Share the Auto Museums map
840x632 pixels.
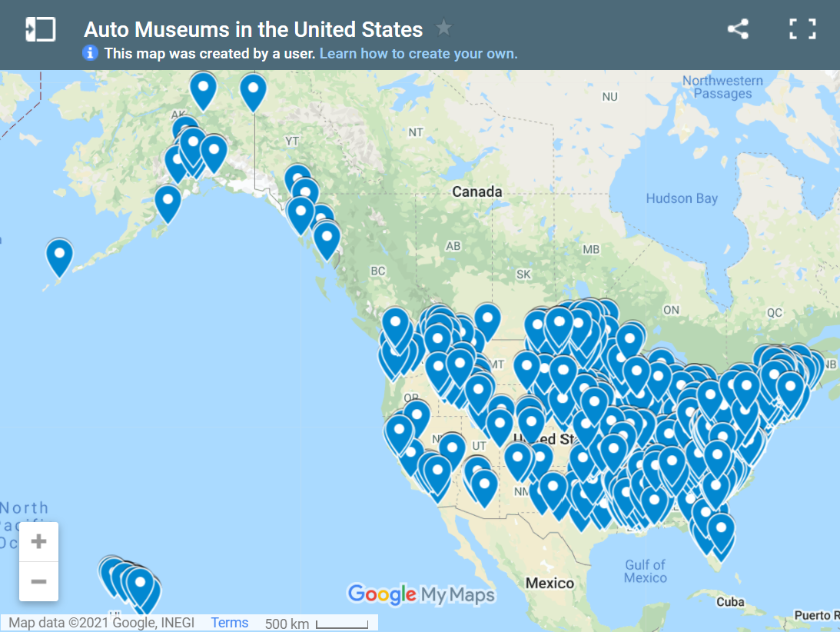point(738,28)
